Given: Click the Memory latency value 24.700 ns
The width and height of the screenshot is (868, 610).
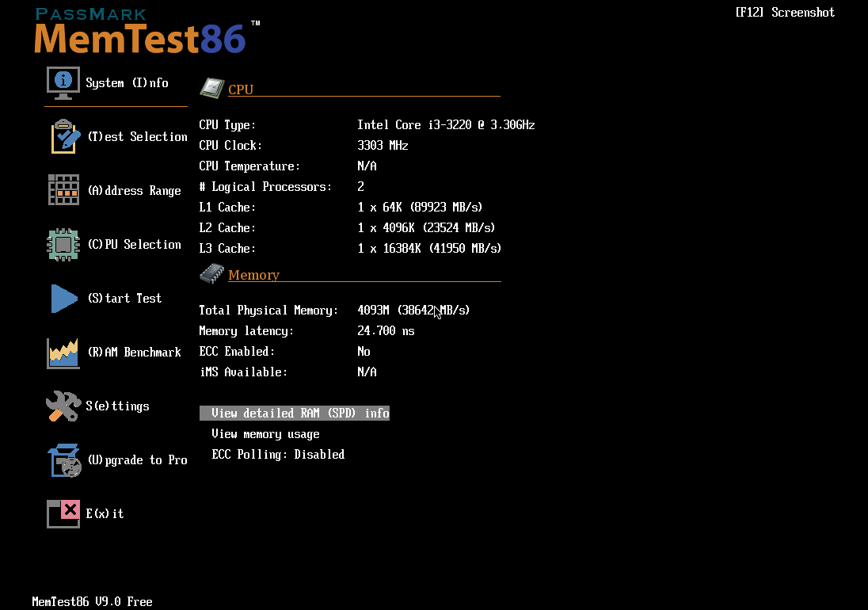Looking at the screenshot, I should click(x=386, y=331).
